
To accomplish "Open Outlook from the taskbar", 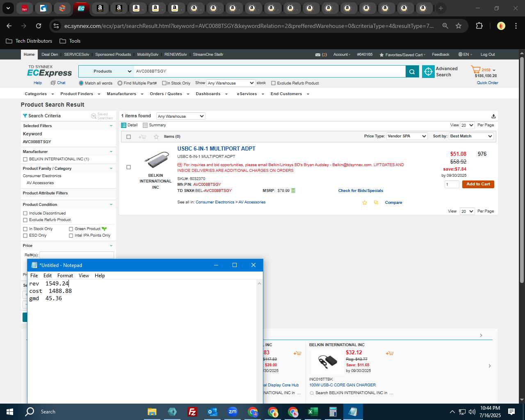I will click(212, 412).
